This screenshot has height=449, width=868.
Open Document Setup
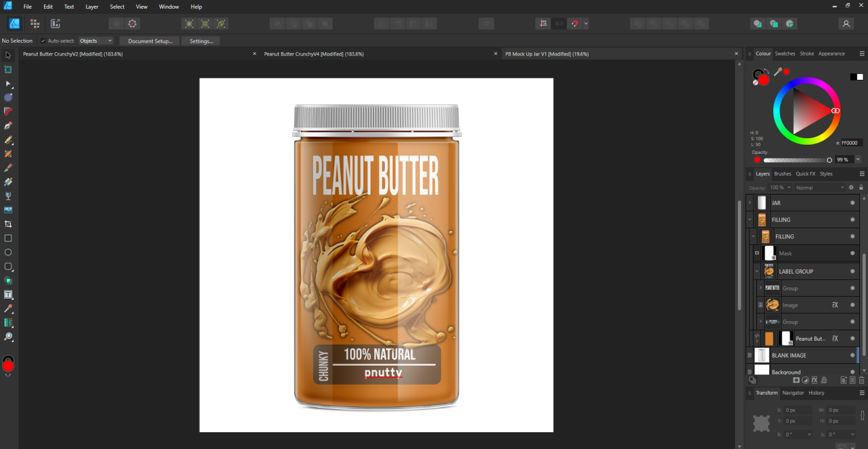(149, 41)
